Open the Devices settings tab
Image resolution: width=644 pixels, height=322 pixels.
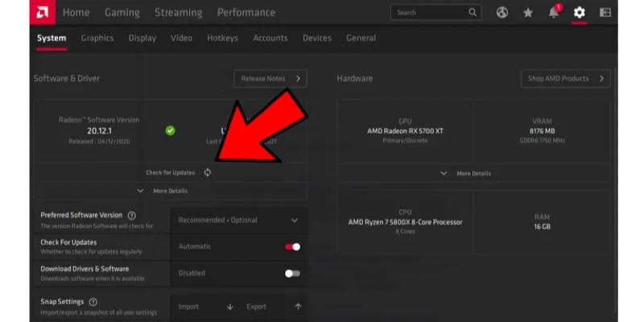[x=317, y=38]
